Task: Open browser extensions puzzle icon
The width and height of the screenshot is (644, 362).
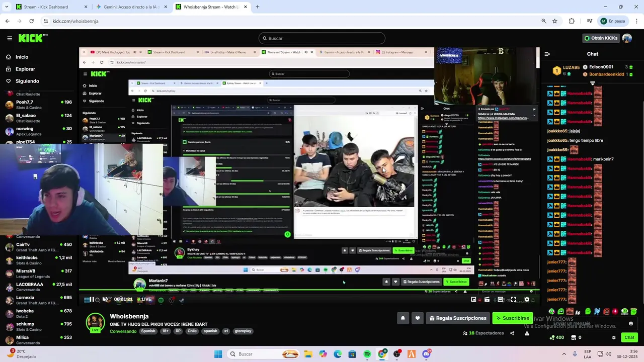Action: 572,21
